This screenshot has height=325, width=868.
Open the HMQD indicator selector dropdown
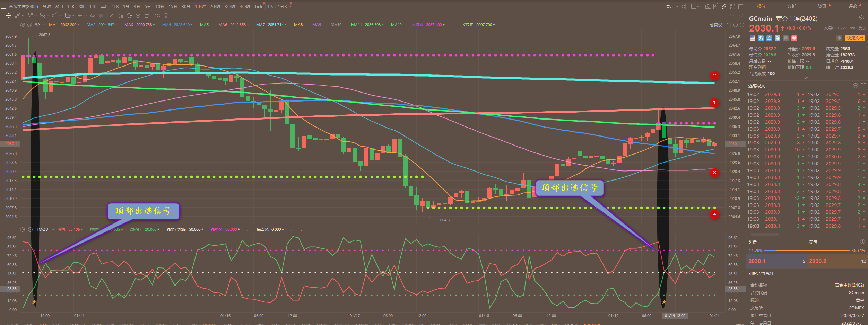(x=53, y=229)
